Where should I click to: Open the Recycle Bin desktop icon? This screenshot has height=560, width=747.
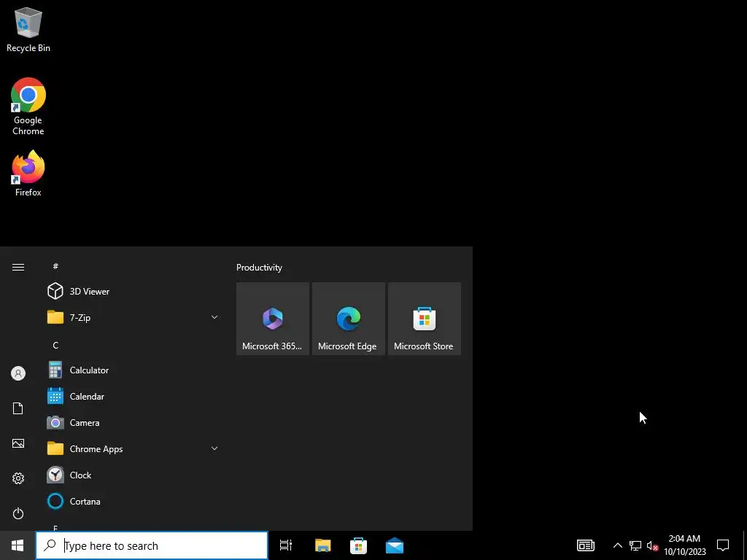28,29
